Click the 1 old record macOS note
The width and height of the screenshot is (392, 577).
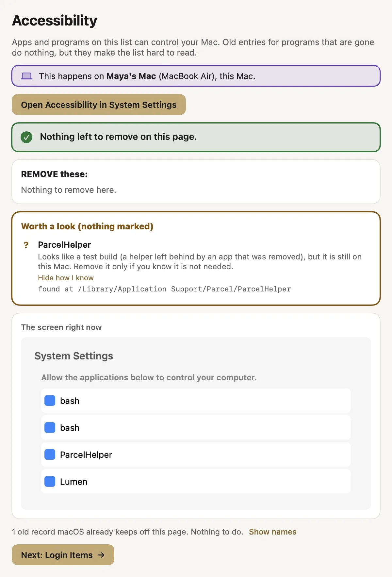pos(128,532)
